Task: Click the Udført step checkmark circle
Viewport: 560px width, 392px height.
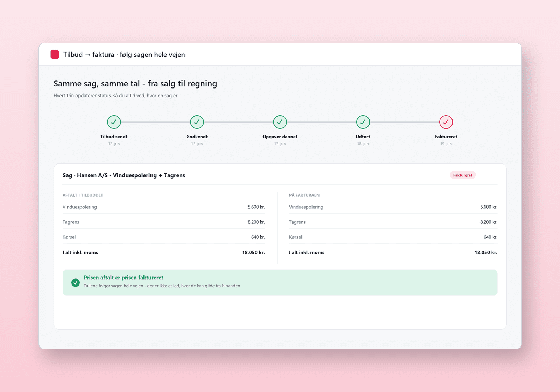Action: [363, 122]
